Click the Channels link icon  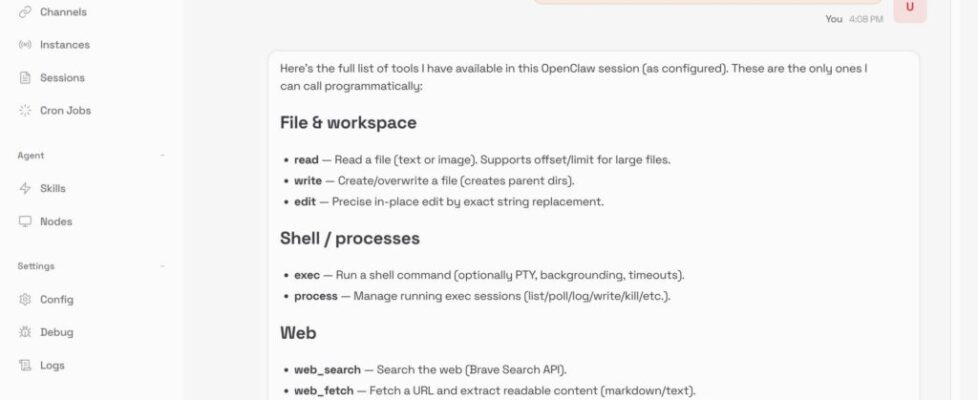(25, 12)
